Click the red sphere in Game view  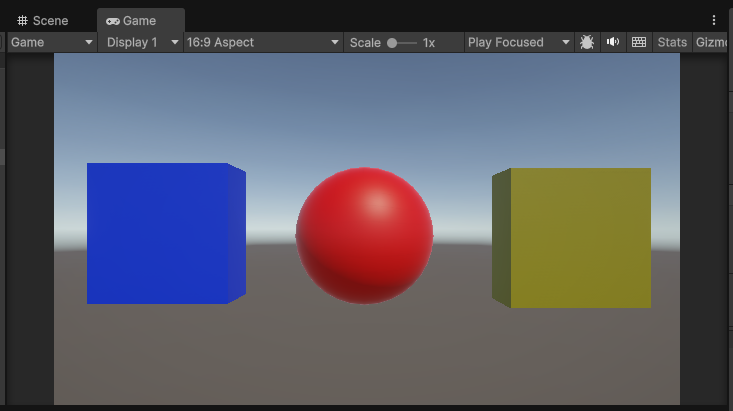click(x=364, y=235)
